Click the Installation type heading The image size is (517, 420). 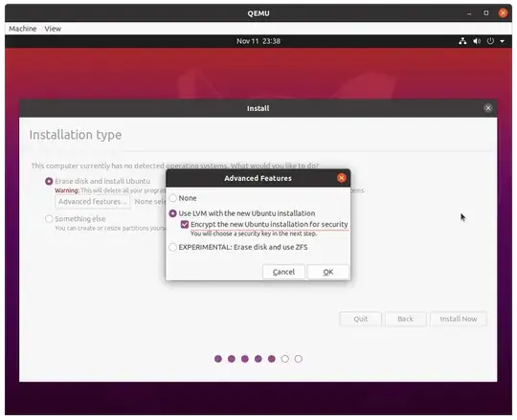[x=76, y=135]
